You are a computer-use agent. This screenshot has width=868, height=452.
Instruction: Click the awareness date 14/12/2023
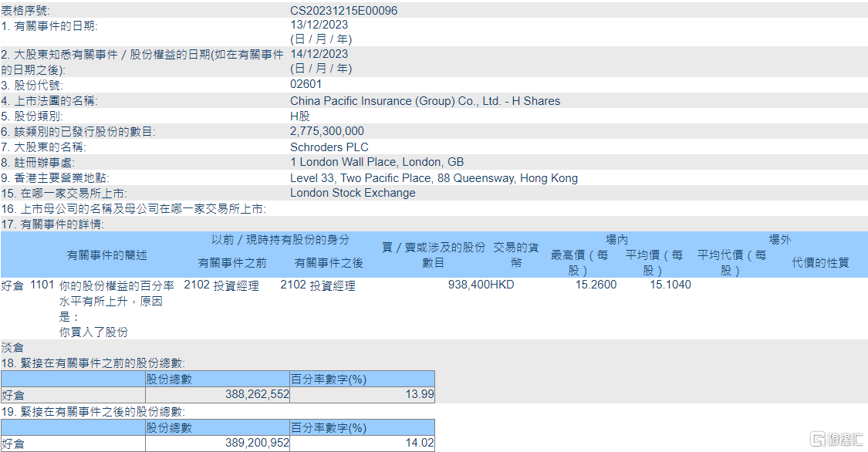click(318, 53)
